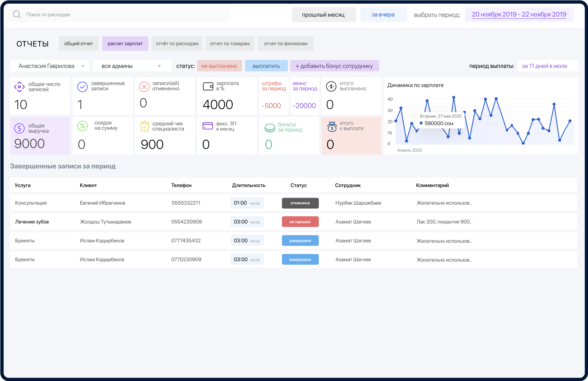The width and height of the screenshot is (588, 381).
Task: Click phone number 0555332211
Action: 186,203
